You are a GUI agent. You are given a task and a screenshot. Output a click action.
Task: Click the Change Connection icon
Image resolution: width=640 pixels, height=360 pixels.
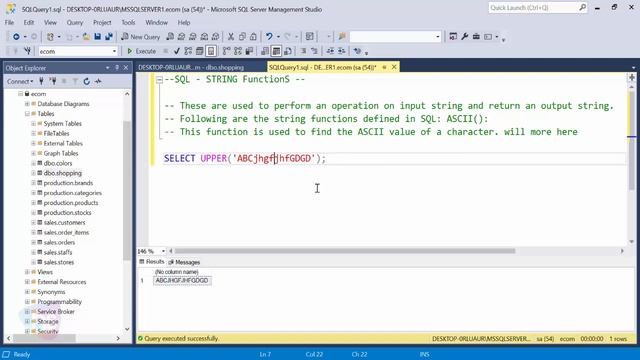(x=27, y=51)
